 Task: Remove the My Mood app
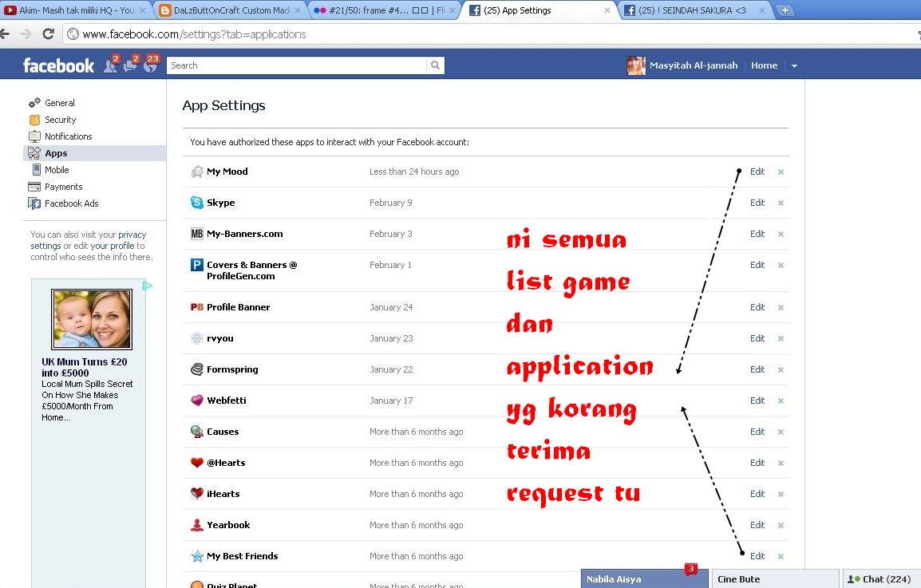781,172
